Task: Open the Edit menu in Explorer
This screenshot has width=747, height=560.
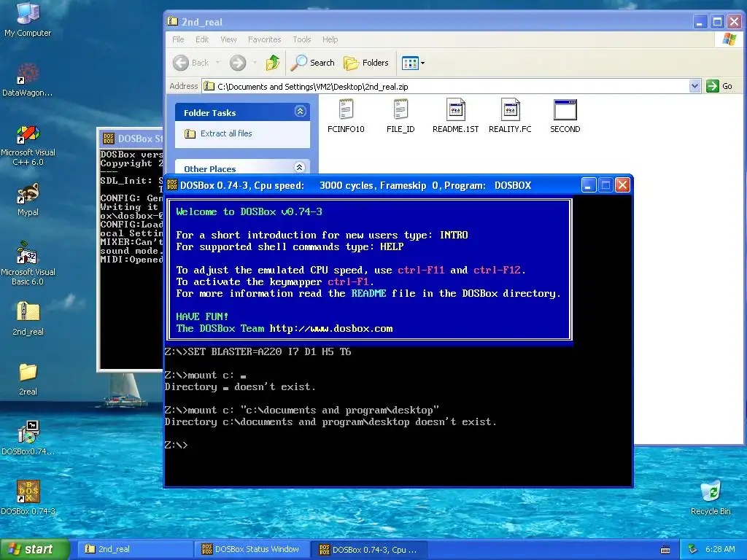Action: click(202, 39)
